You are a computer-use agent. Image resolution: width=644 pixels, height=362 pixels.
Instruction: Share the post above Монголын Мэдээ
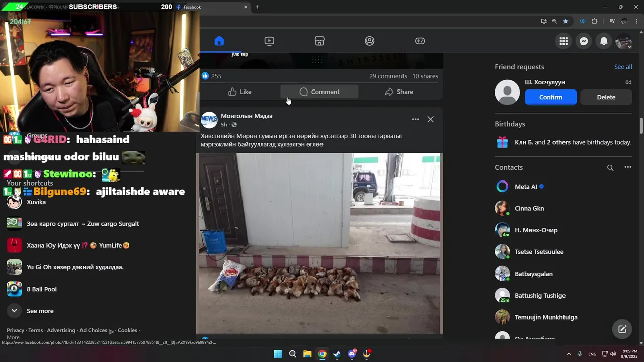pos(399,92)
